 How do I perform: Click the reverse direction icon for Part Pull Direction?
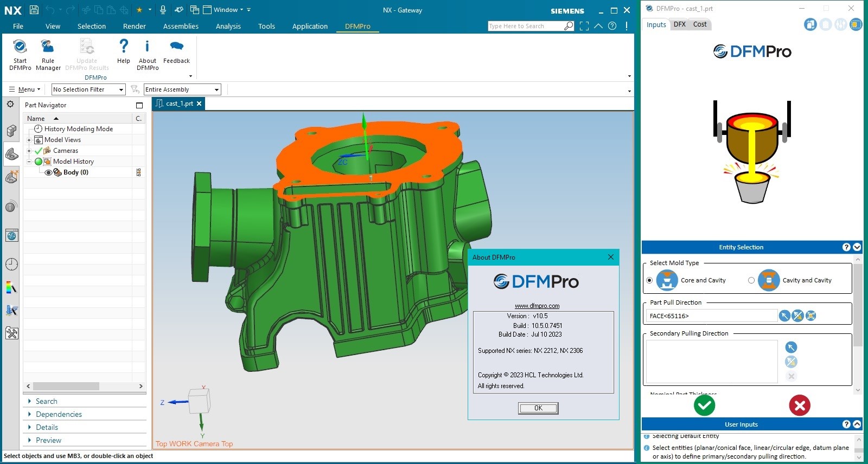click(x=797, y=315)
